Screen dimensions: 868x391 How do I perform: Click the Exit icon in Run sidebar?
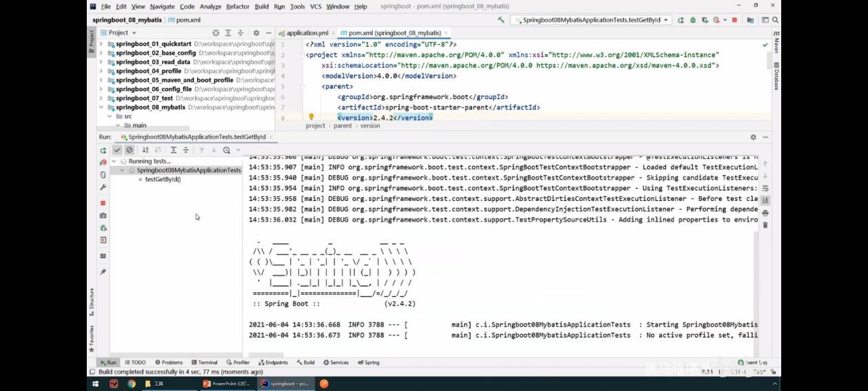coord(103,240)
